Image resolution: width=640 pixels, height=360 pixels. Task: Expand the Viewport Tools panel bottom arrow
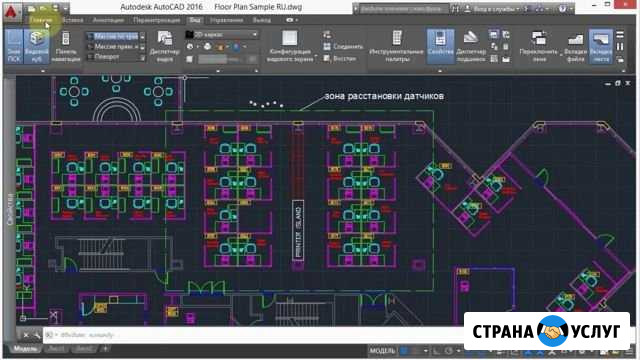tap(256, 71)
